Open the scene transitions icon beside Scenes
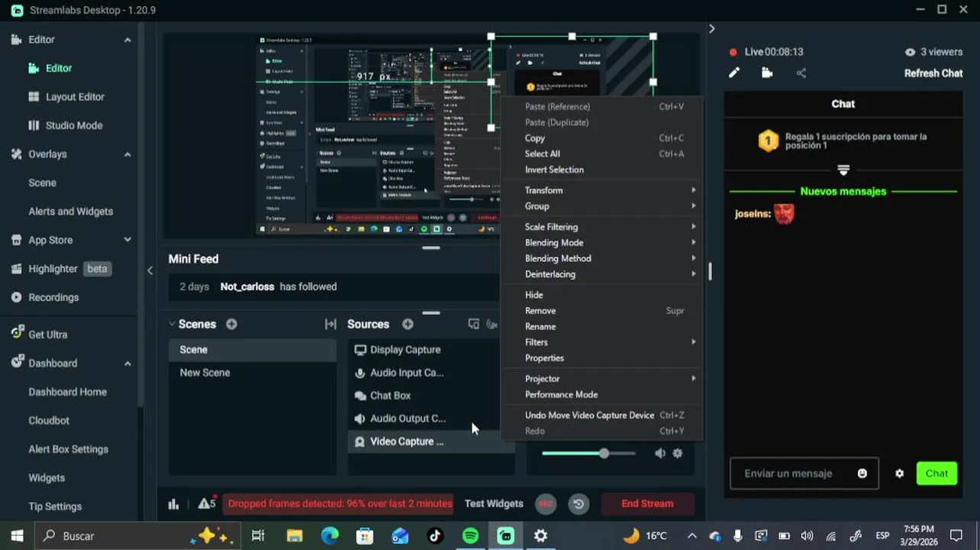The height and width of the screenshot is (550, 980). 330,324
